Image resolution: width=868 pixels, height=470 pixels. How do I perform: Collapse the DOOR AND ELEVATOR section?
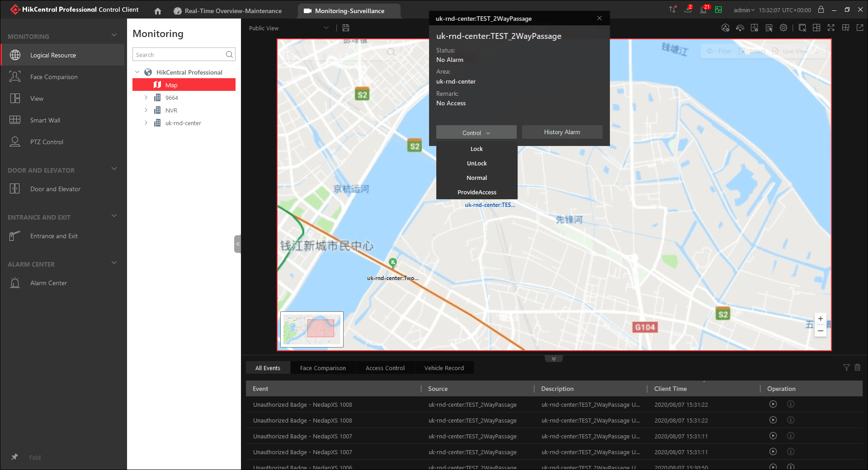114,169
